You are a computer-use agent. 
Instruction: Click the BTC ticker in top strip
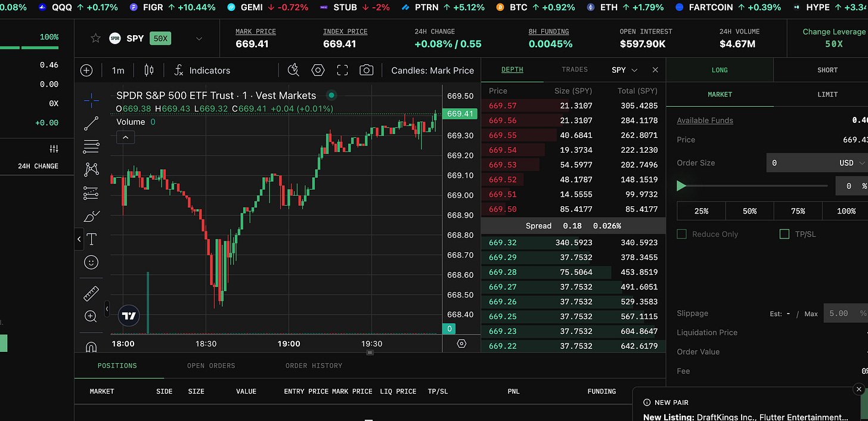535,7
